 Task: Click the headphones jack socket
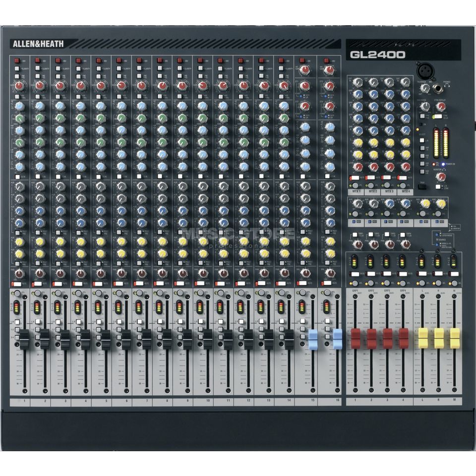point(439,89)
